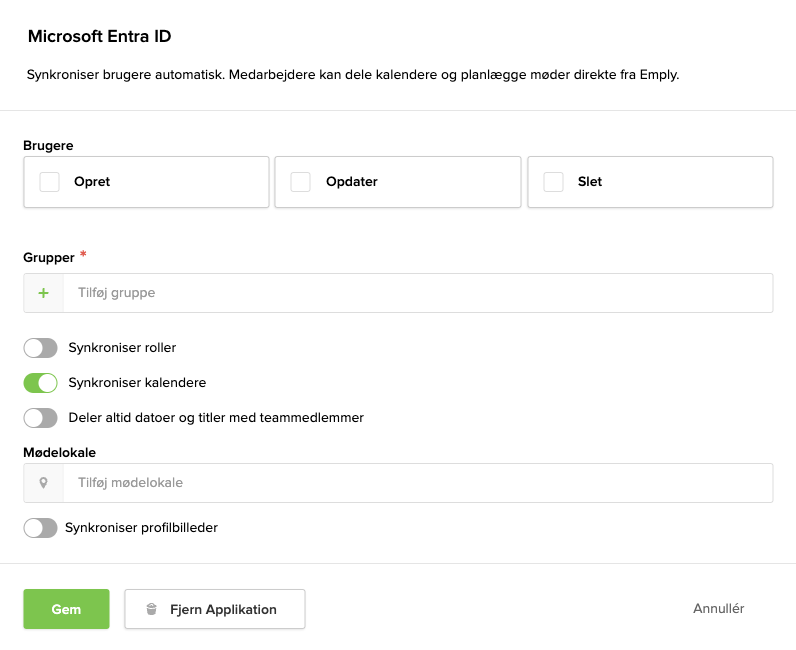Click the trash icon on Fjern Applikation
The width and height of the screenshot is (796, 650).
click(x=151, y=609)
